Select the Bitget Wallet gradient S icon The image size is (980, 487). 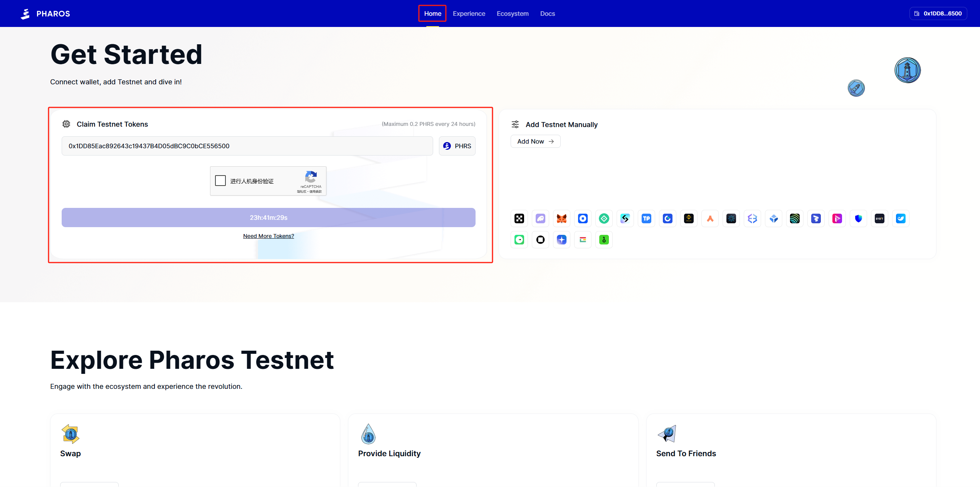coord(625,219)
